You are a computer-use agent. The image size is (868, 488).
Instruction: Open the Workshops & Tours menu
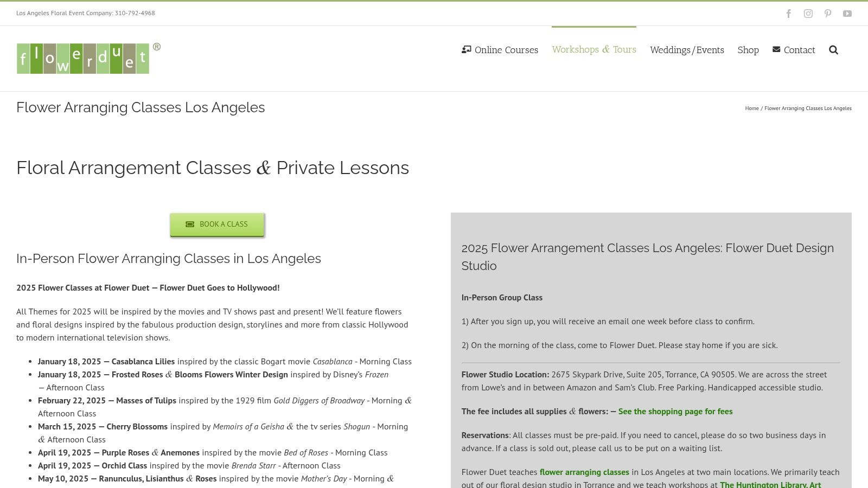coord(594,49)
